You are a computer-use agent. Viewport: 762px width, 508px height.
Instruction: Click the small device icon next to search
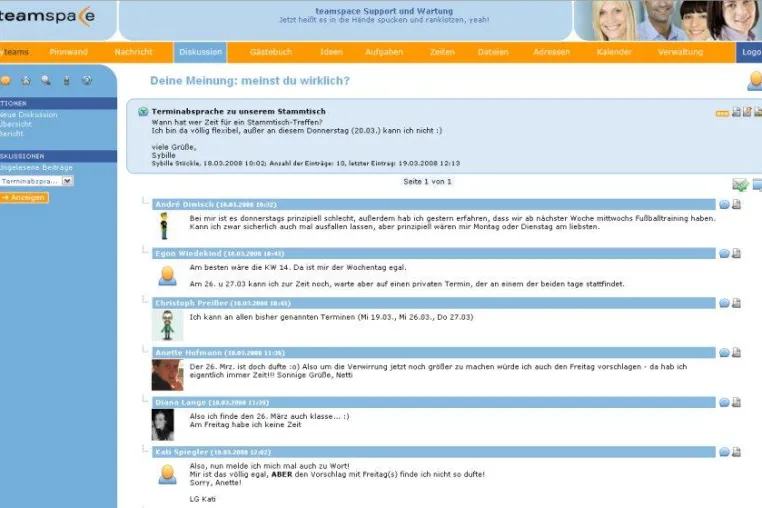67,81
